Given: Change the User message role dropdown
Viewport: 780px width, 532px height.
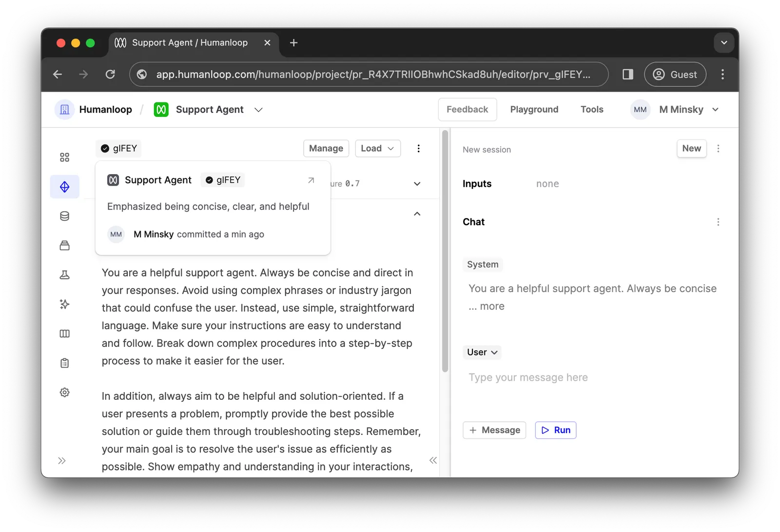Looking at the screenshot, I should point(482,352).
